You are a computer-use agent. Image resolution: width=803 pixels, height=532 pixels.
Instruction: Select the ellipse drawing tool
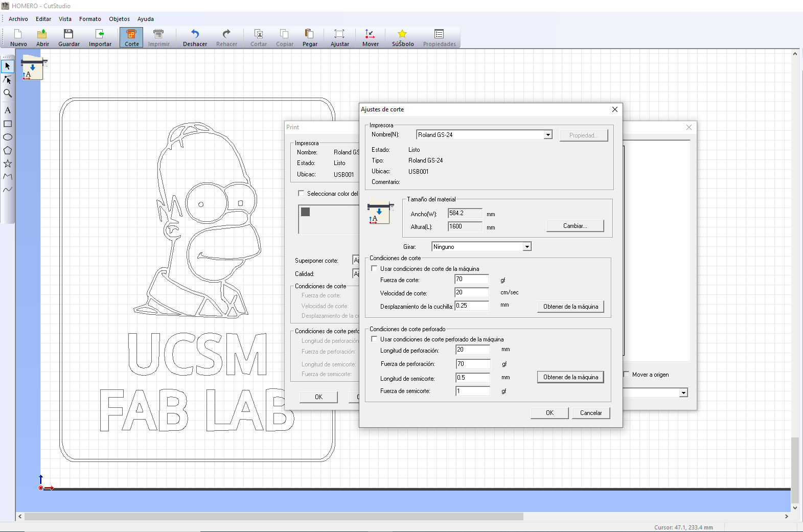8,137
